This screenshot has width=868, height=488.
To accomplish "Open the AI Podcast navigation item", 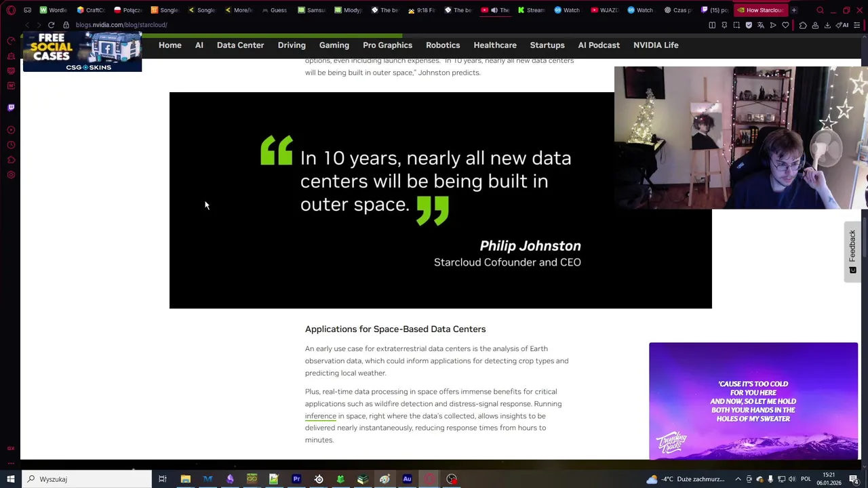I will 599,45.
